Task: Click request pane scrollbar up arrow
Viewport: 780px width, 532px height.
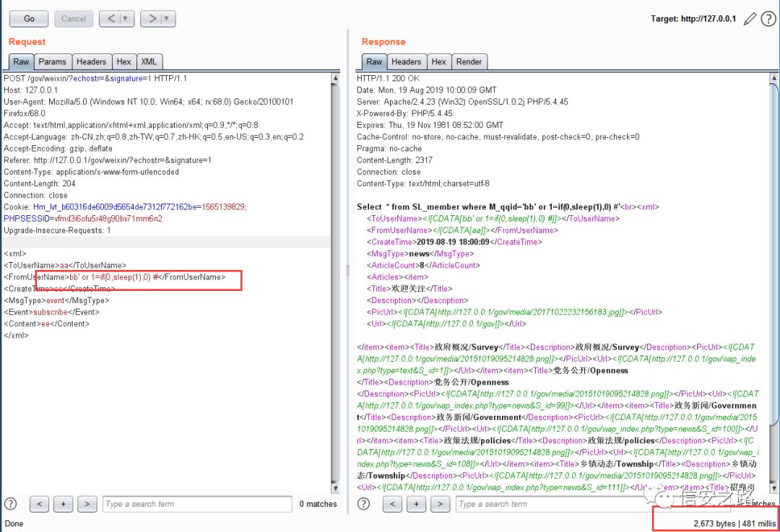Action: (335, 78)
